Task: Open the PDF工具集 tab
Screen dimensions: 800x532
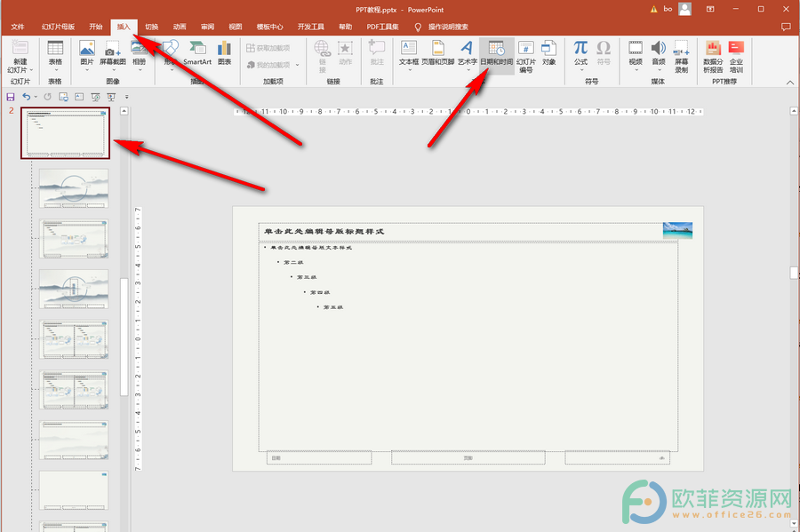Action: tap(382, 27)
